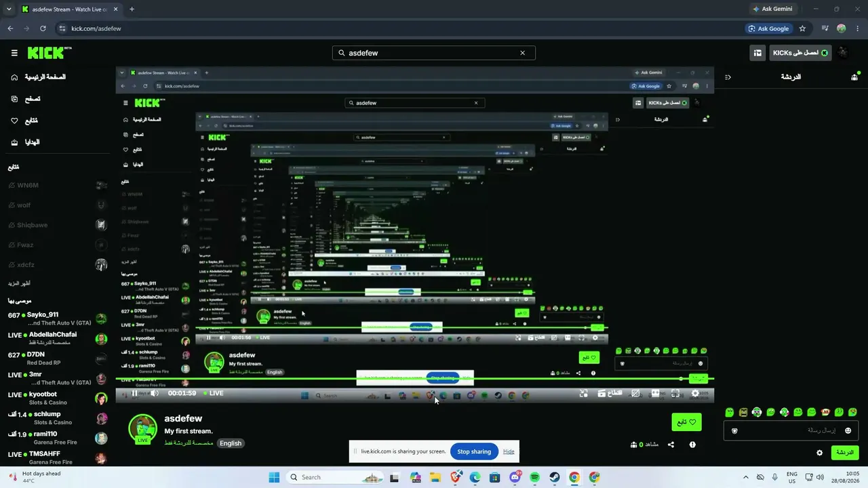Follow asdefew with the green heart button
The width and height of the screenshot is (868, 488).
[x=686, y=422]
